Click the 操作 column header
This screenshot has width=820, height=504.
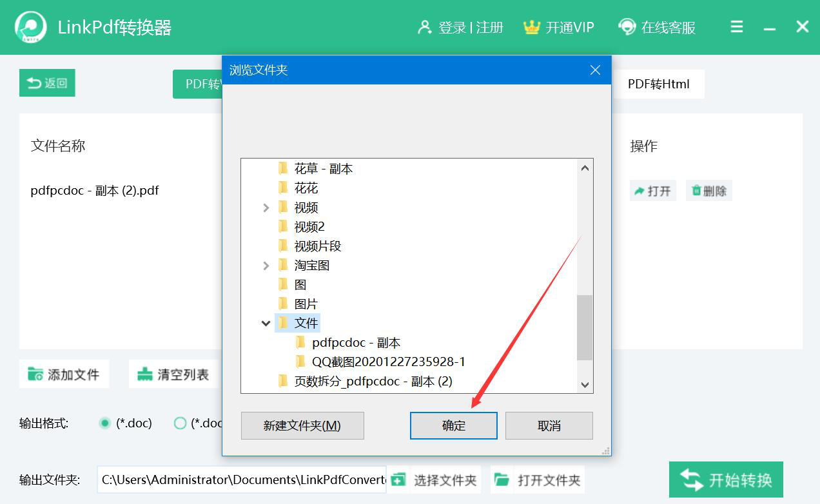(x=643, y=146)
